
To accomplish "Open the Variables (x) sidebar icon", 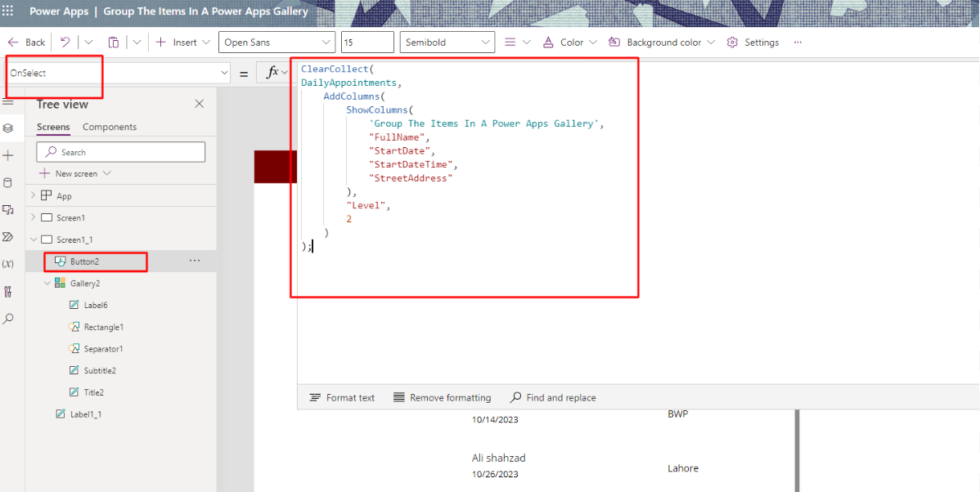I will point(9,264).
